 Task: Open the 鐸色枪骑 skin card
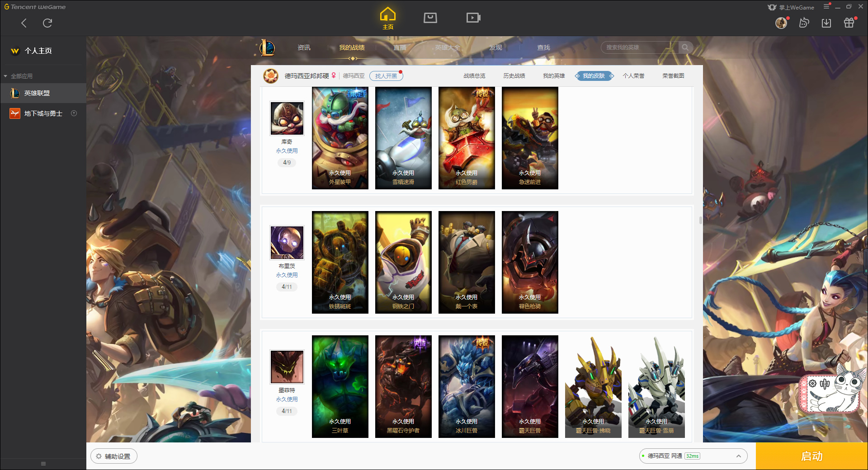530,262
